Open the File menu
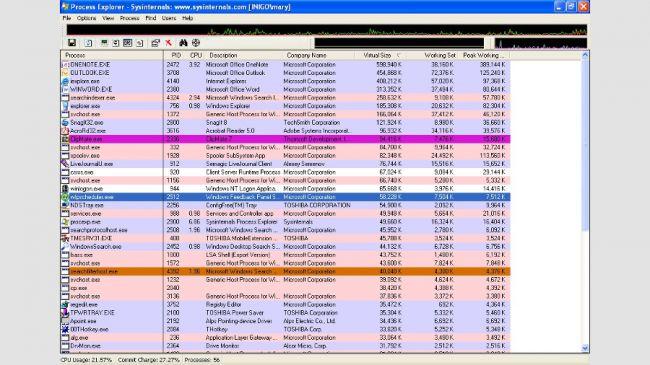The height and width of the screenshot is (365, 650). (x=67, y=18)
